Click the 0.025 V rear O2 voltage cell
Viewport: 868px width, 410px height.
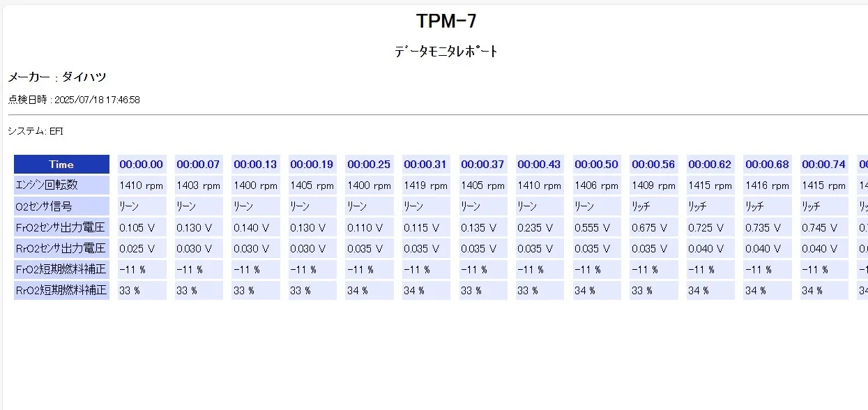tap(142, 248)
